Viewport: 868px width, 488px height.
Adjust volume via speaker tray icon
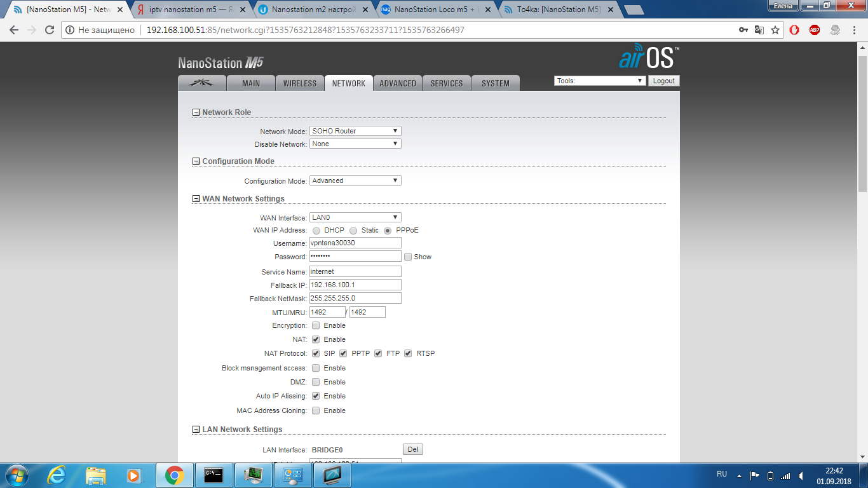point(801,475)
